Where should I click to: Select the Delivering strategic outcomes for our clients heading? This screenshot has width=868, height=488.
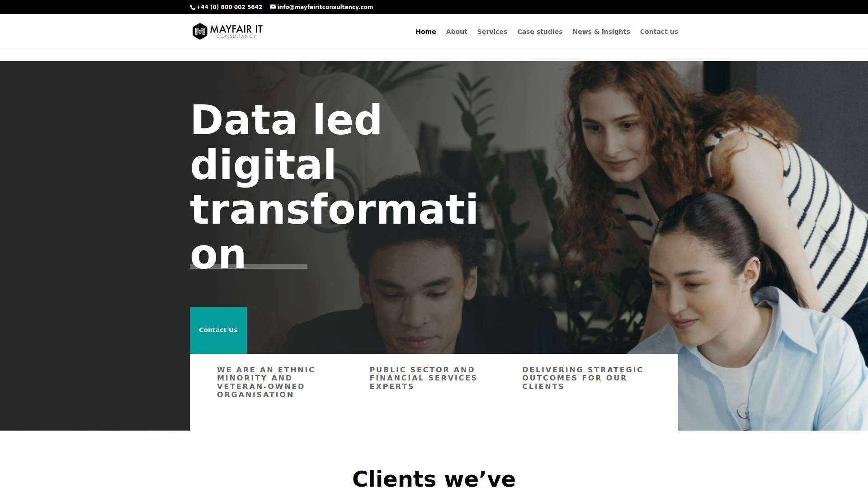click(x=582, y=378)
